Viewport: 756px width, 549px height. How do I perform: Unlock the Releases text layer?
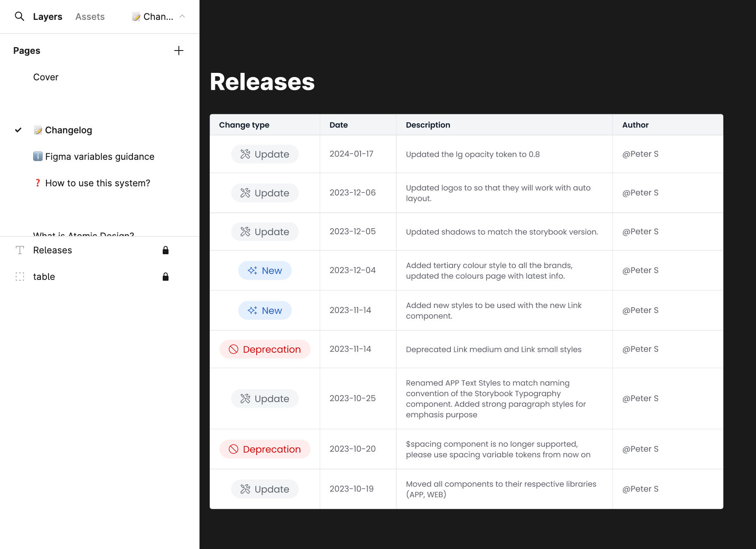click(165, 250)
